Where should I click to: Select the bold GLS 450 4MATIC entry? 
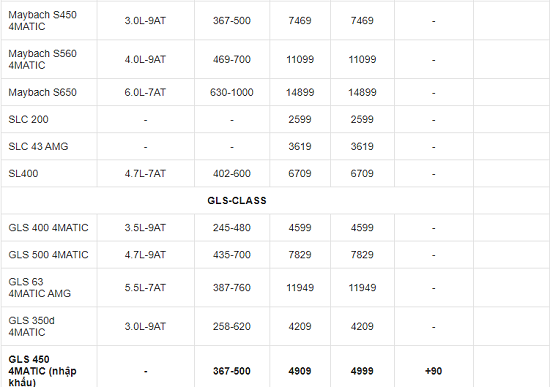[42, 371]
